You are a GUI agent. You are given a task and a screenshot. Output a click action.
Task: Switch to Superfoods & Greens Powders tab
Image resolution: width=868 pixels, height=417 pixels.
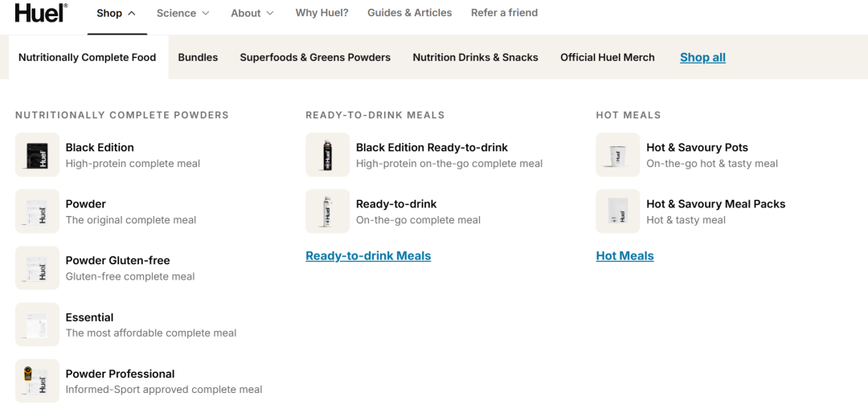(x=315, y=58)
